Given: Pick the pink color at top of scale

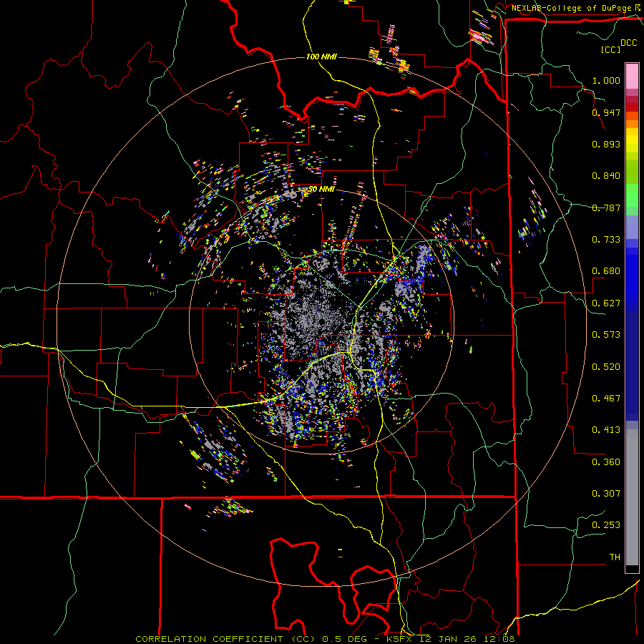Looking at the screenshot, I should (x=632, y=76).
